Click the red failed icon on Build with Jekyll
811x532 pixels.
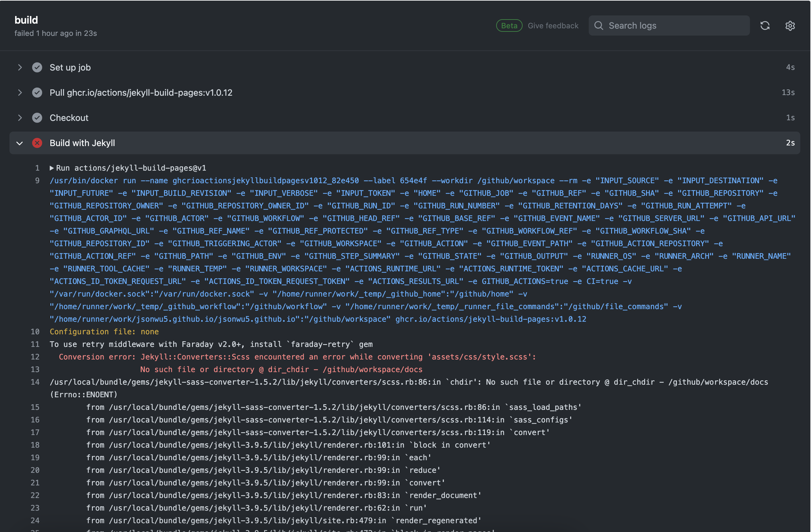tap(37, 143)
